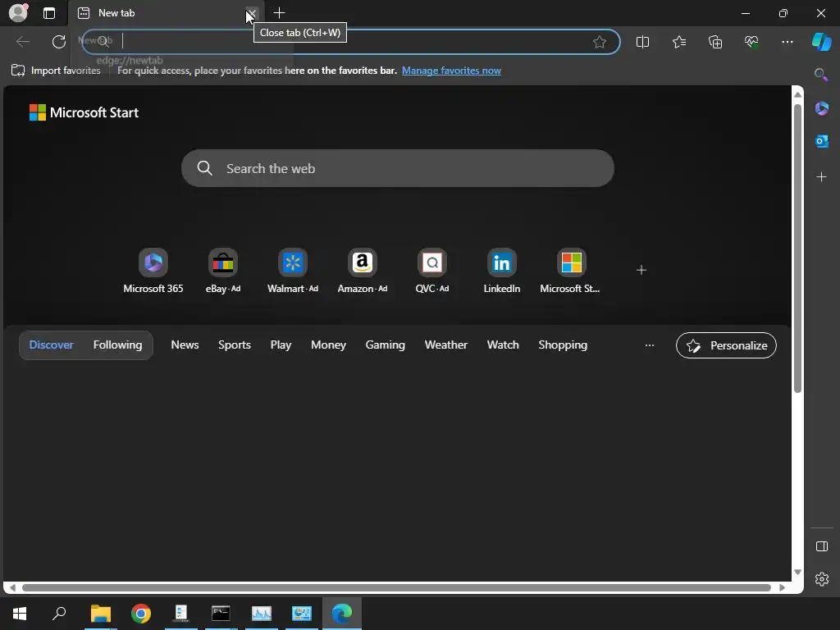
Task: Open Microsoft 365 sidebar icon
Action: click(x=821, y=109)
